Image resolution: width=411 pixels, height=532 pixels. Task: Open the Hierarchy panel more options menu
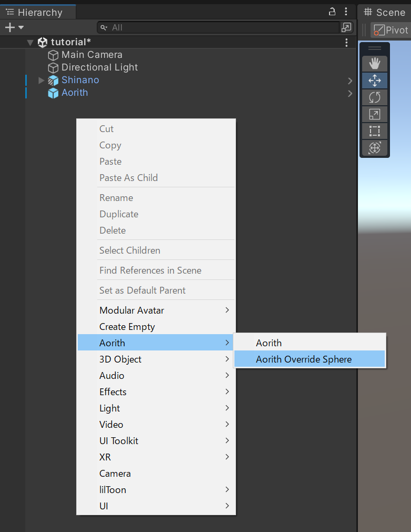345,11
